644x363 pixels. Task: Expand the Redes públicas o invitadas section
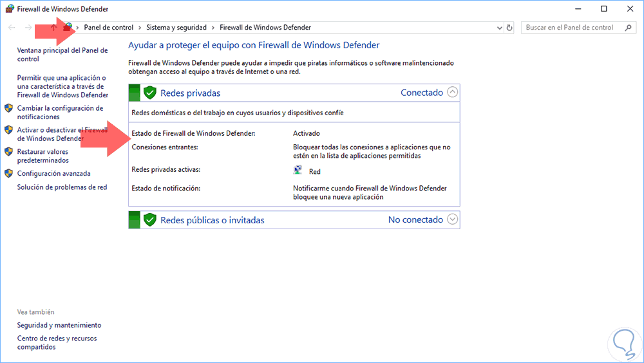pos(452,219)
